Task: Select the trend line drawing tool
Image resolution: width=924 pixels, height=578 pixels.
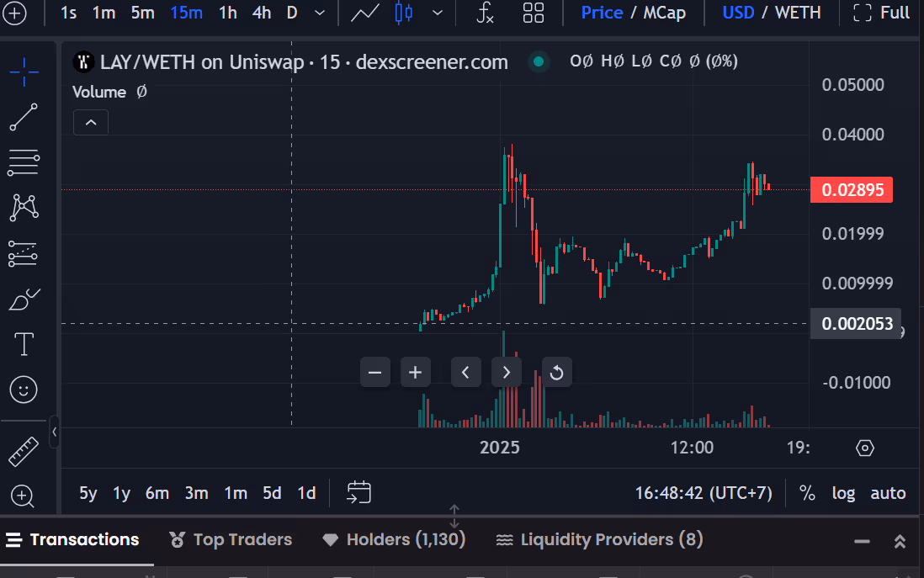Action: 24,118
